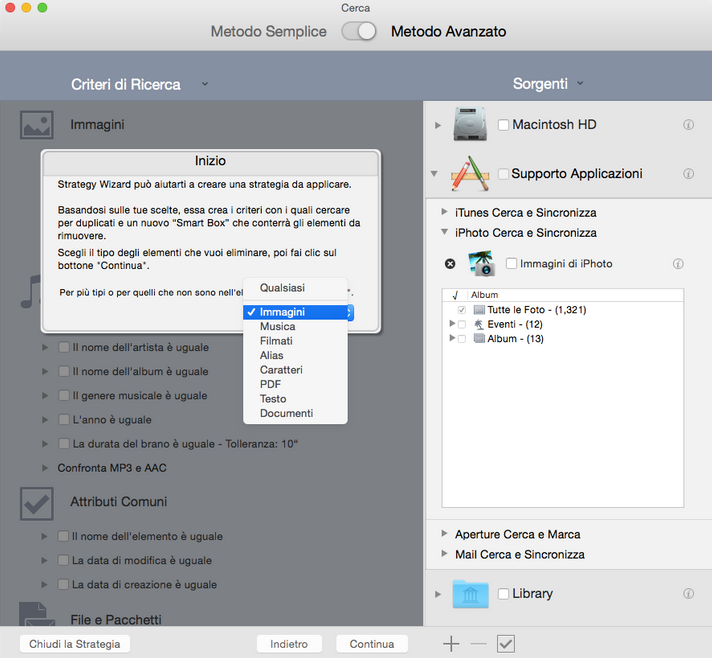Expand iTunes Cerca e Sincronizza
Image resolution: width=712 pixels, height=658 pixels.
click(x=445, y=212)
